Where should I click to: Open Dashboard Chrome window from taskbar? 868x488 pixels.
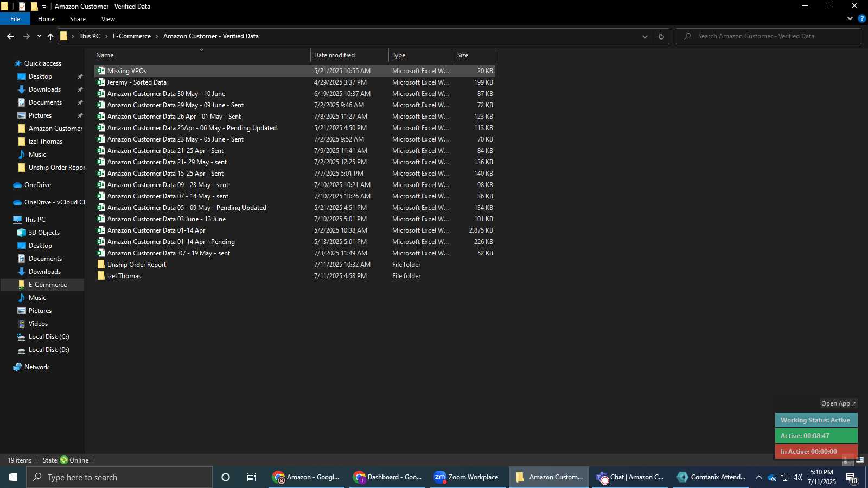click(x=387, y=477)
